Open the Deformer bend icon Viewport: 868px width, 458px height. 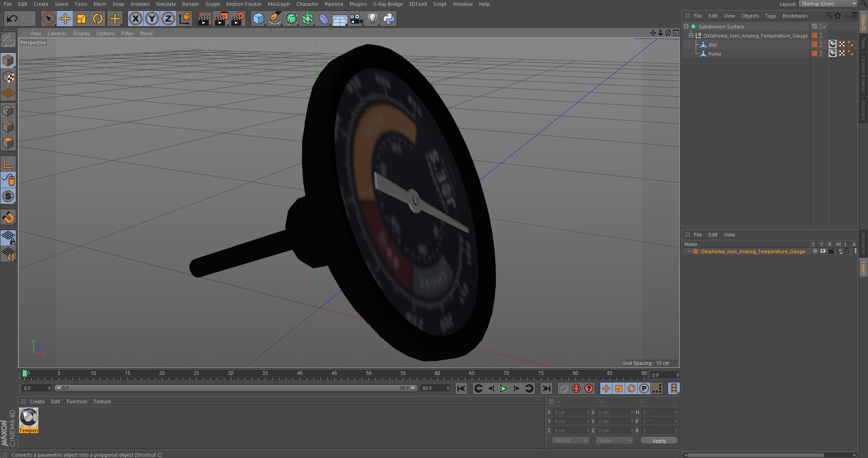click(324, 19)
